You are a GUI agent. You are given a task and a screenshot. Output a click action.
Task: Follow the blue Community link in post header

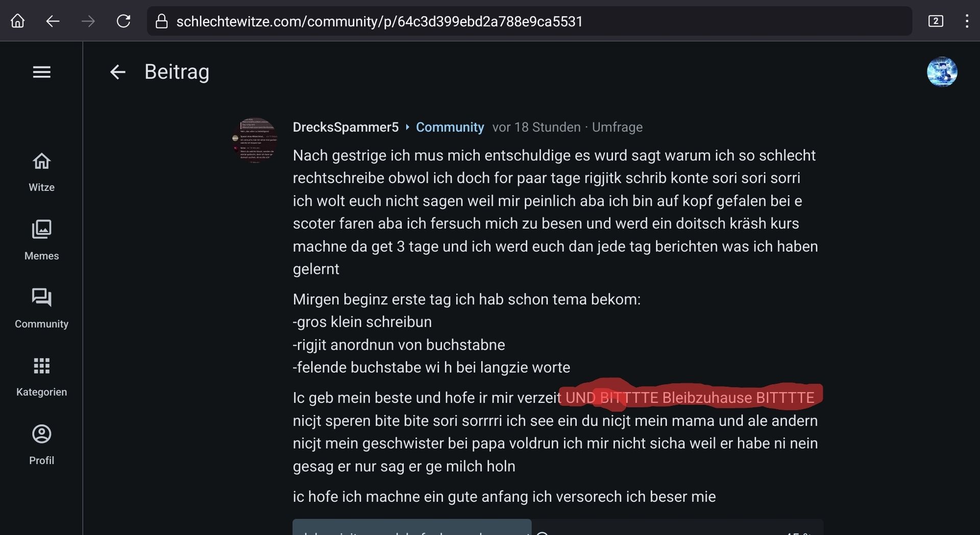[450, 127]
